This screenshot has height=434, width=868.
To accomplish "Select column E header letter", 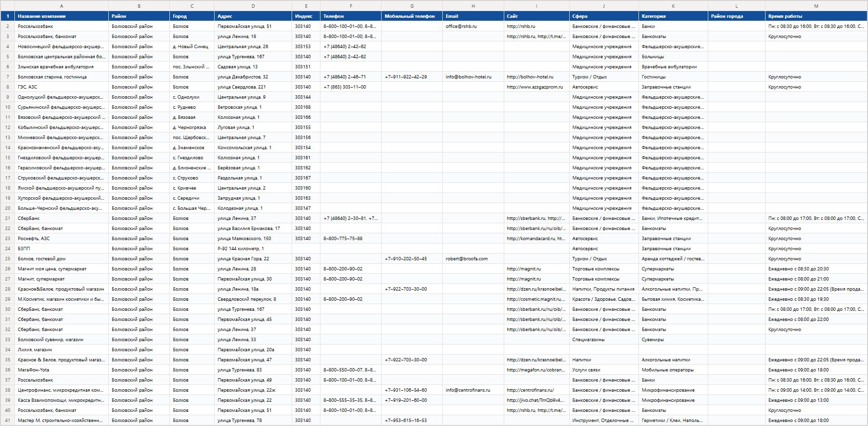I will pos(306,6).
